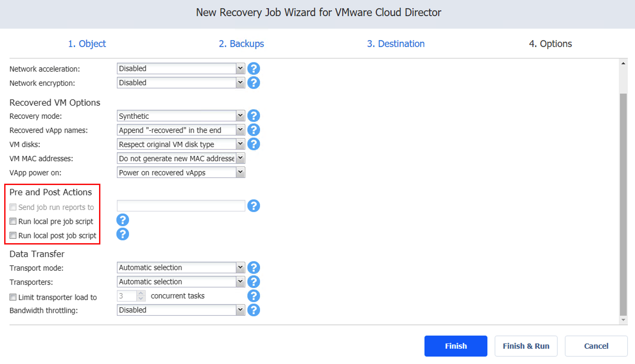Enable Run local post job script
Screen dimensions: 635x364
point(13,236)
